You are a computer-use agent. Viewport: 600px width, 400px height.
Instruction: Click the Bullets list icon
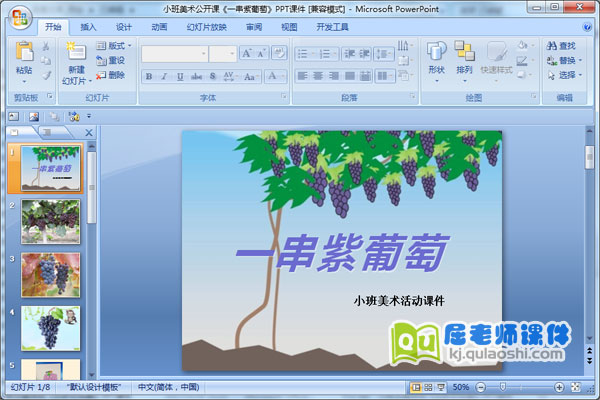coord(302,54)
